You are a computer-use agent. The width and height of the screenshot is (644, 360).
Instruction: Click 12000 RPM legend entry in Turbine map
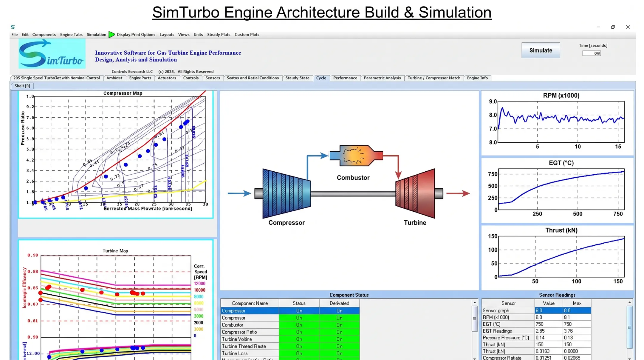point(199,284)
